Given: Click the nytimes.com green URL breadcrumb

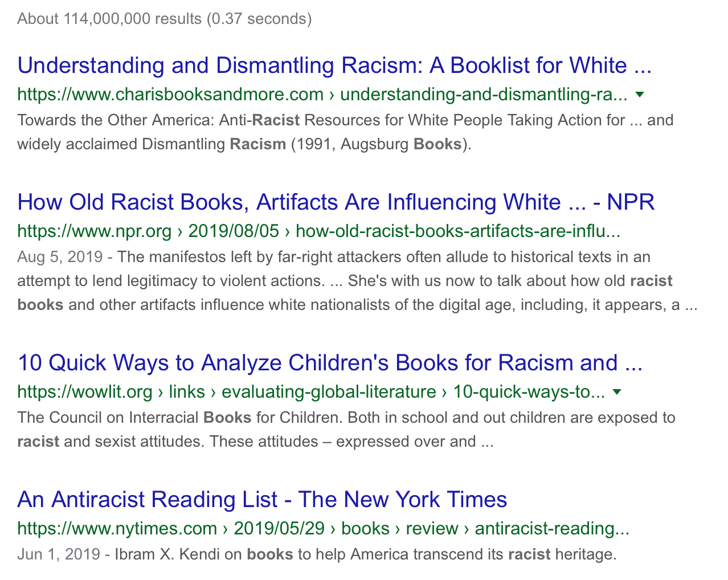Looking at the screenshot, I should point(324,528).
